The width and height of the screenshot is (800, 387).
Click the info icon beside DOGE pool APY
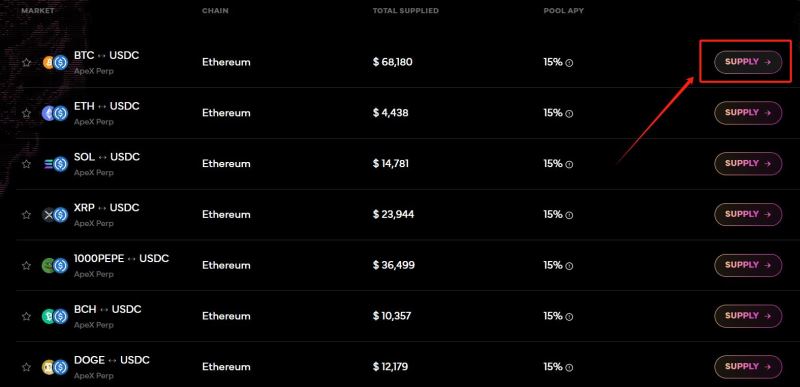pyautogui.click(x=569, y=368)
